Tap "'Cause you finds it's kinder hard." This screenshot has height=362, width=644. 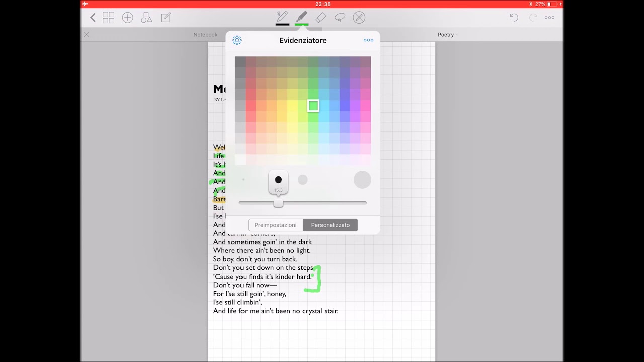point(263,277)
